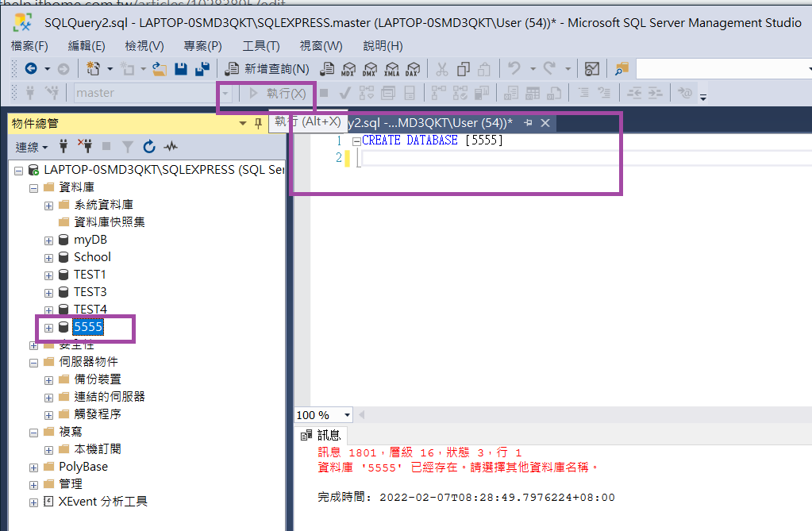Click the Navigate Forward arrow icon
Screen dimensions: 812x531
[x=63, y=69]
